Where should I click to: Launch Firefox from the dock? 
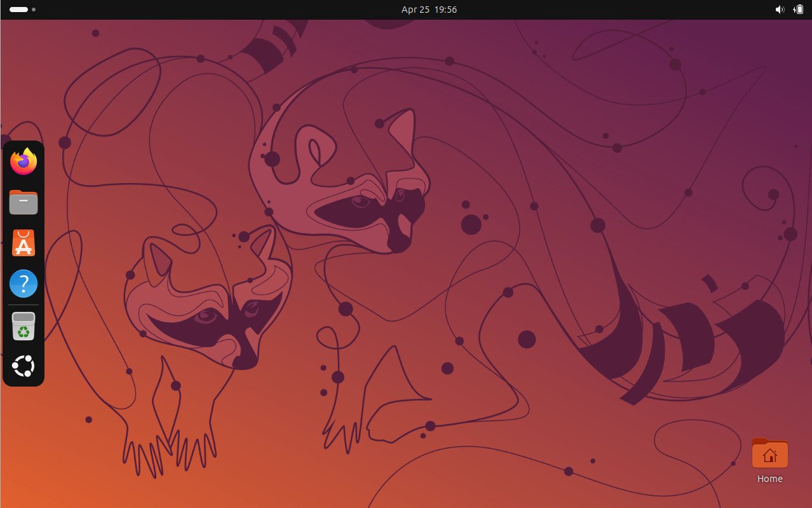(24, 161)
